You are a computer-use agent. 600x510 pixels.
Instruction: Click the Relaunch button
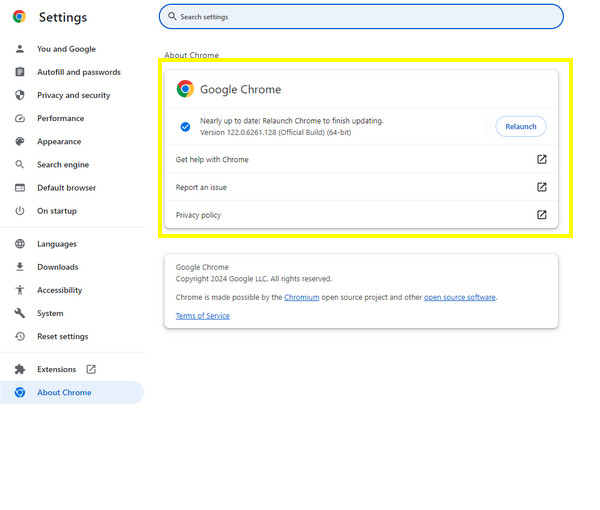coord(520,127)
